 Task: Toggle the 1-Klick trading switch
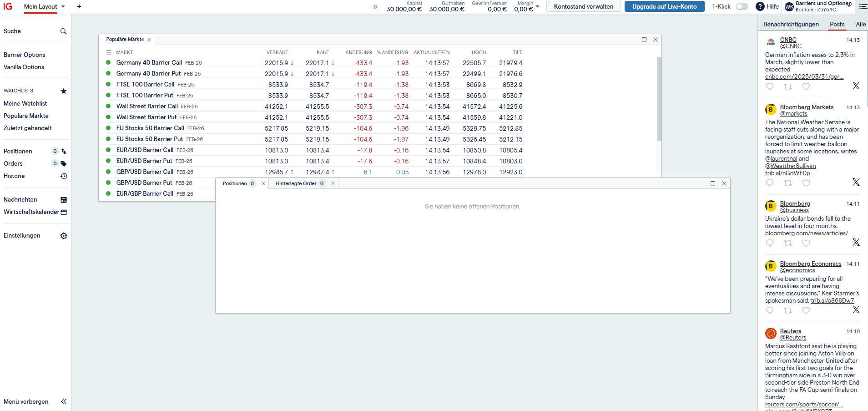coord(742,6)
